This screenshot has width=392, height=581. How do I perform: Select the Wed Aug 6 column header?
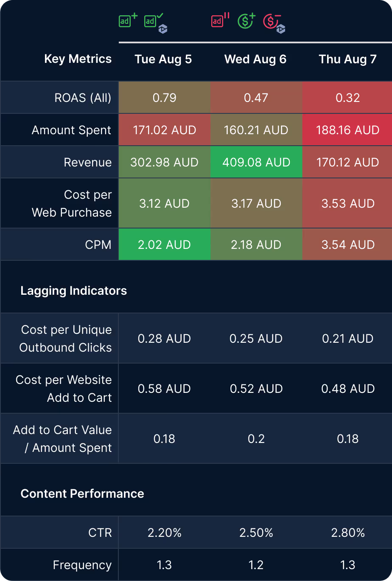tap(256, 59)
